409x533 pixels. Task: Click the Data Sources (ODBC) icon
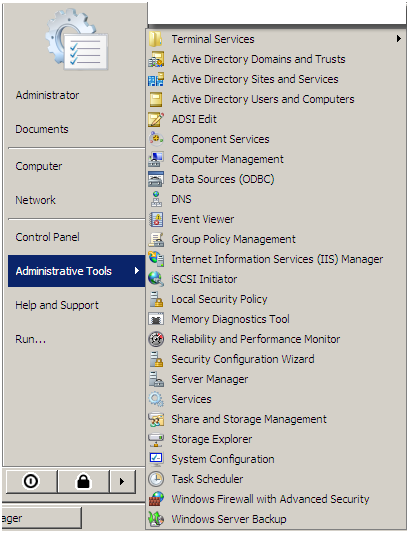[156, 179]
